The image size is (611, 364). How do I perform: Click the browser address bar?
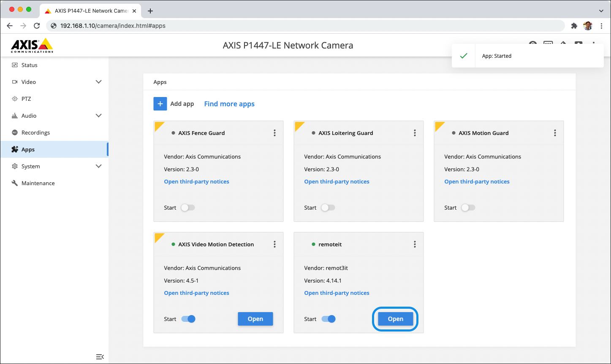click(x=306, y=26)
